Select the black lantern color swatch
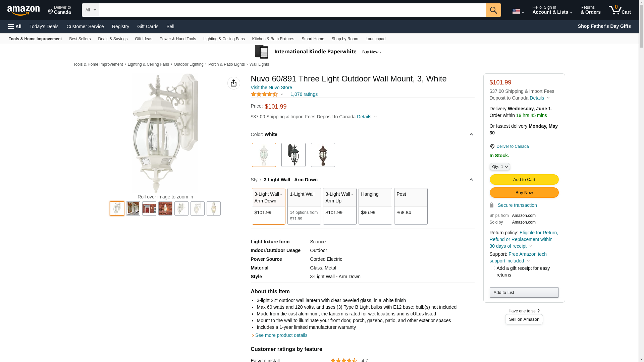 pyautogui.click(x=293, y=155)
